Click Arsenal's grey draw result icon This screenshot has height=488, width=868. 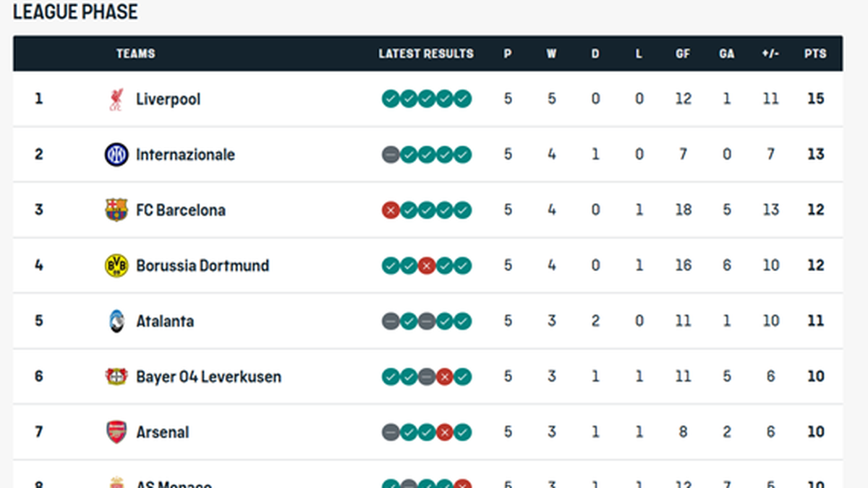pyautogui.click(x=391, y=432)
